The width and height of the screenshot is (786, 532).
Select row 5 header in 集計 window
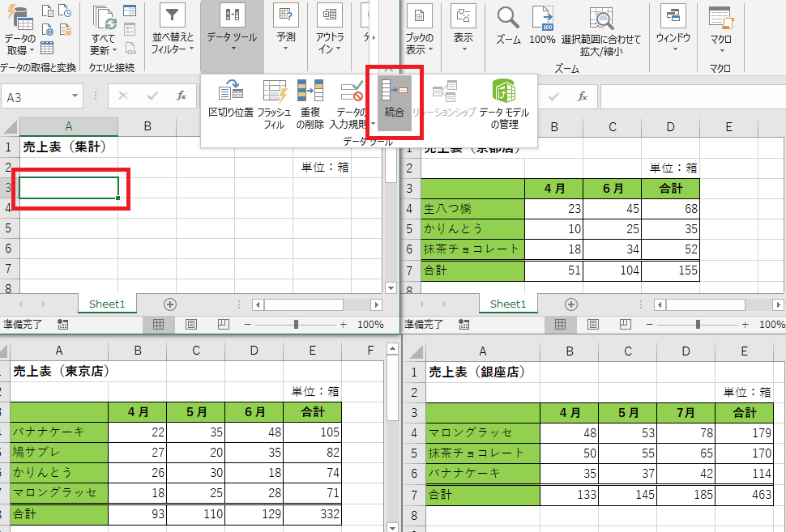[x=9, y=228]
